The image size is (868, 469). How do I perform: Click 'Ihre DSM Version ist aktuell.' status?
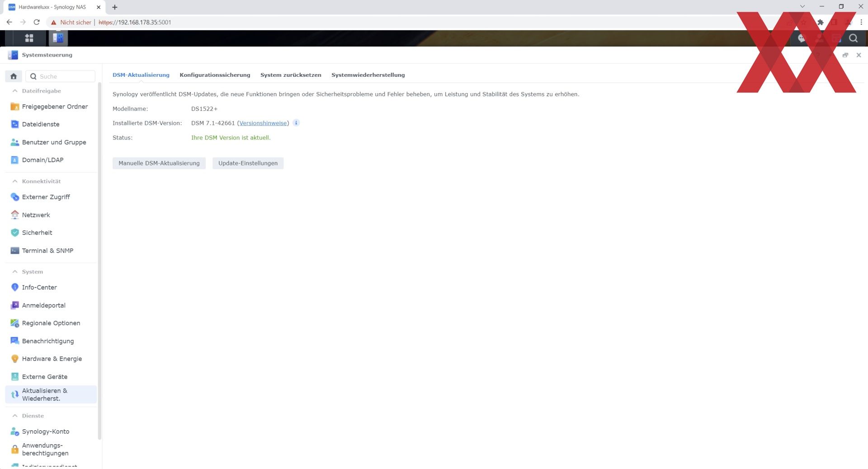(231, 138)
